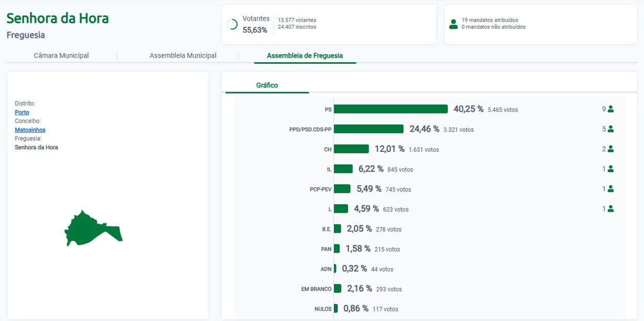Viewport: 644px width, 321px height.
Task: Click the CH mandates person icon
Action: tap(611, 149)
